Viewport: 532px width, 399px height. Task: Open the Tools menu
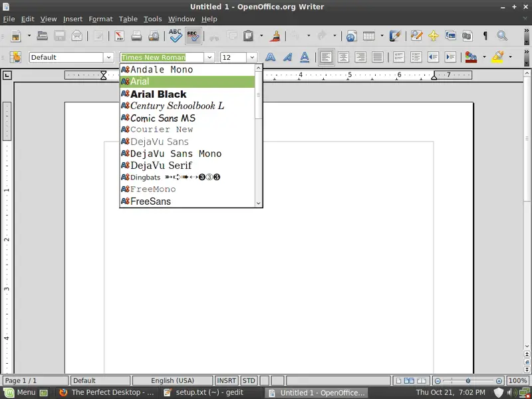tap(153, 19)
